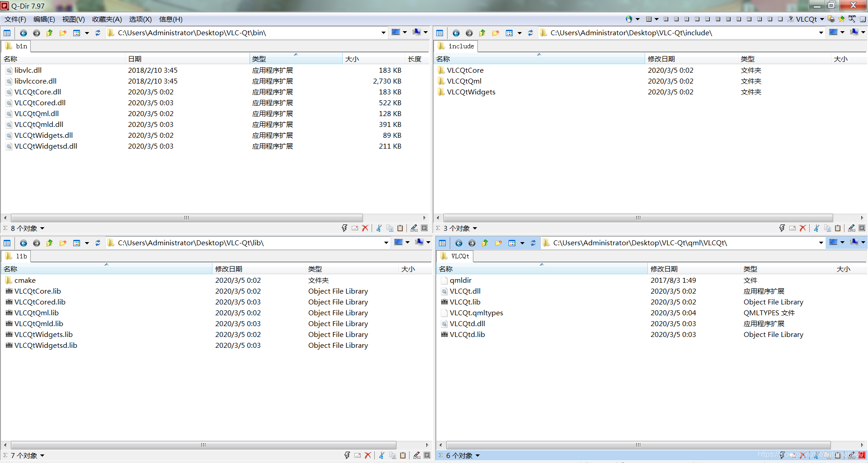This screenshot has height=463, width=868.
Task: Select VLCQt.qmltypes file
Action: [x=476, y=313]
